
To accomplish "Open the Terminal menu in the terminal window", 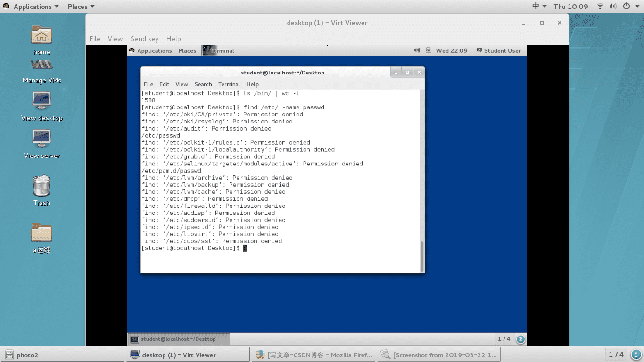I will click(x=229, y=84).
